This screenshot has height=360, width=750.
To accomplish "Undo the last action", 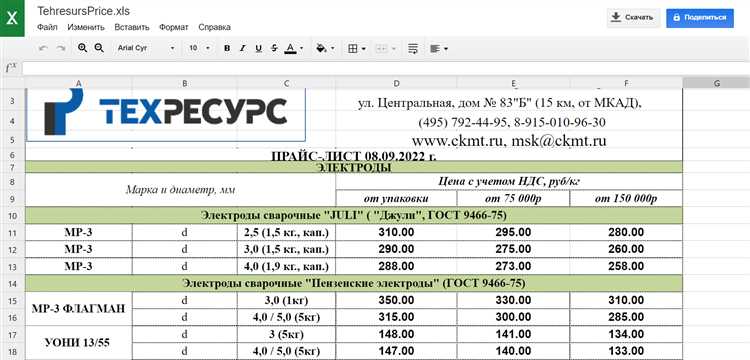I will click(x=43, y=48).
